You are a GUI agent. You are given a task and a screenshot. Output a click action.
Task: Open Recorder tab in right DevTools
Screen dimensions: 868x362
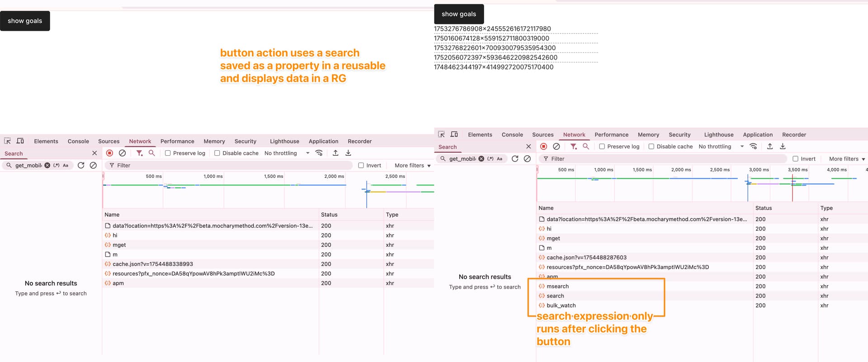click(x=794, y=134)
